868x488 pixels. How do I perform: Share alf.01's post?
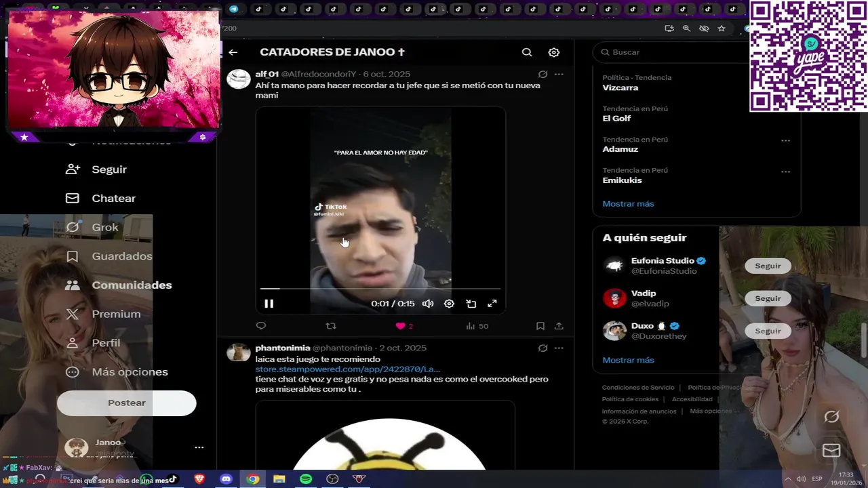click(559, 326)
